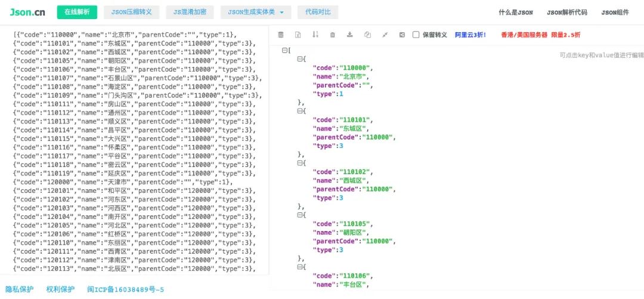
Task: Click the 石景山区 line in raw JSON
Action: tap(138, 78)
